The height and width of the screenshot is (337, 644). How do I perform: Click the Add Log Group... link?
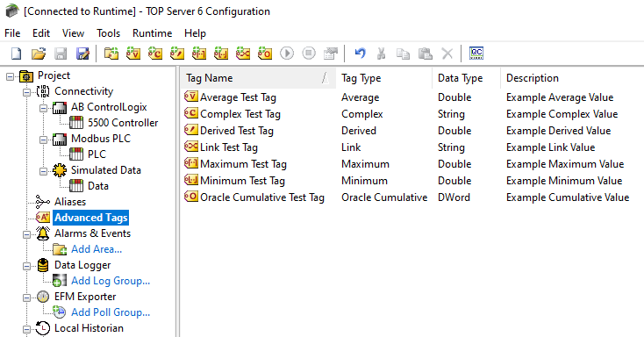111,281
